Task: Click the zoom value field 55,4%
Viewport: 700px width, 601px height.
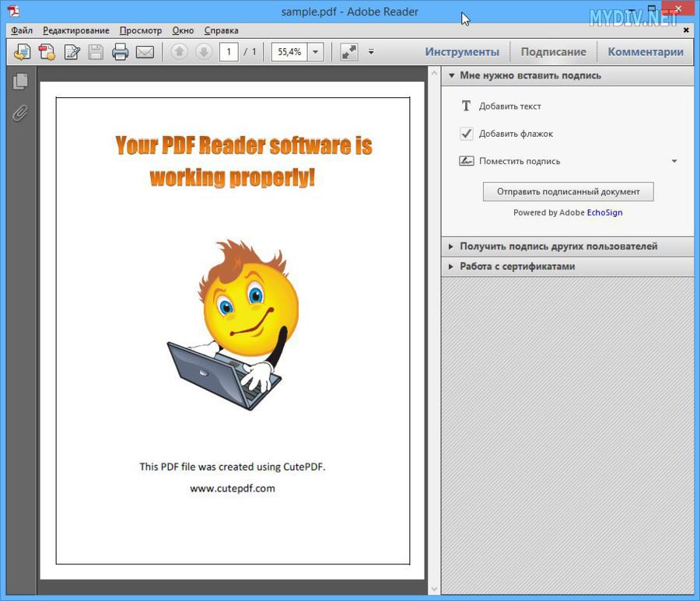Action: pyautogui.click(x=289, y=52)
